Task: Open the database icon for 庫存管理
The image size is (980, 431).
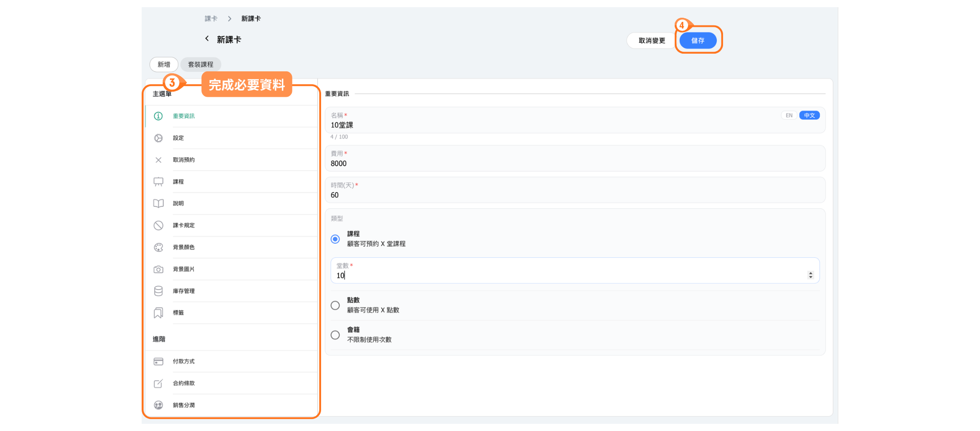Action: click(x=158, y=291)
